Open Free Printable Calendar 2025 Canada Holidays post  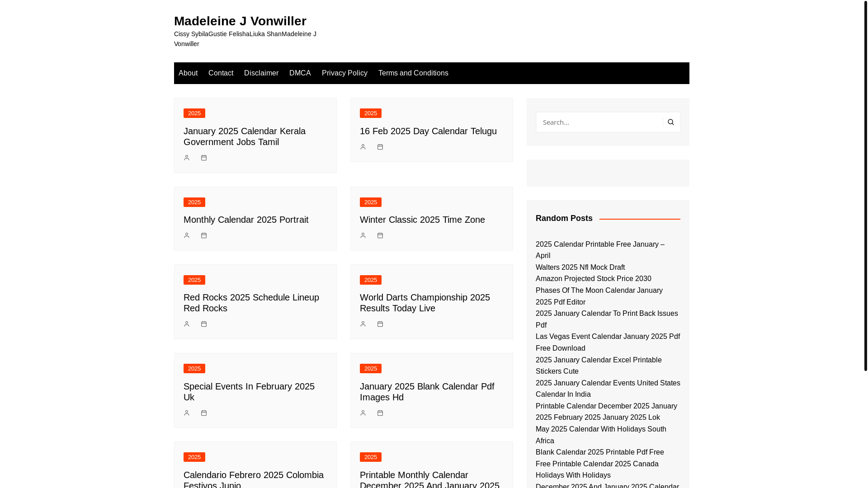point(597,469)
